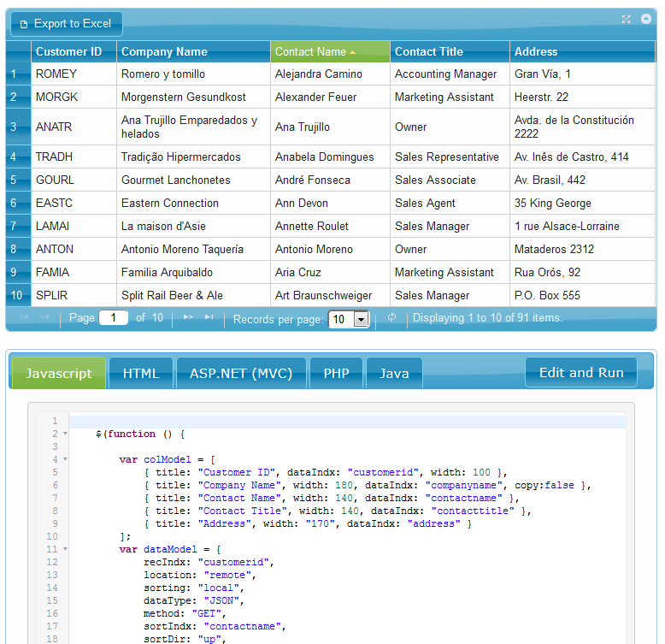Go to next page using pager icon
Image resolution: width=665 pixels, height=644 pixels.
point(188,317)
